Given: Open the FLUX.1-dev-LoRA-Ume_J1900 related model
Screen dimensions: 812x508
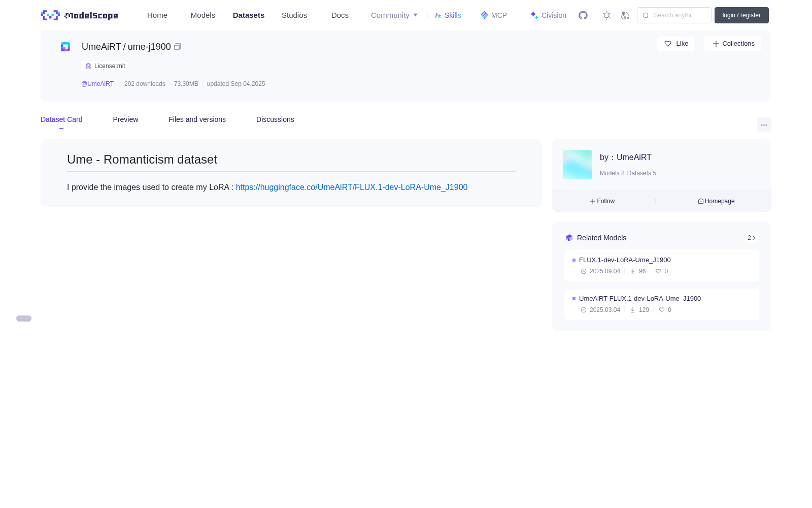Looking at the screenshot, I should pos(662,266).
